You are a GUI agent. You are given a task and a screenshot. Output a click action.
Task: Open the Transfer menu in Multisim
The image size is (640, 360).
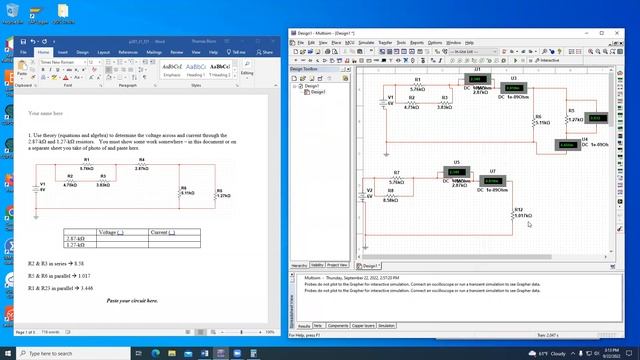point(385,42)
